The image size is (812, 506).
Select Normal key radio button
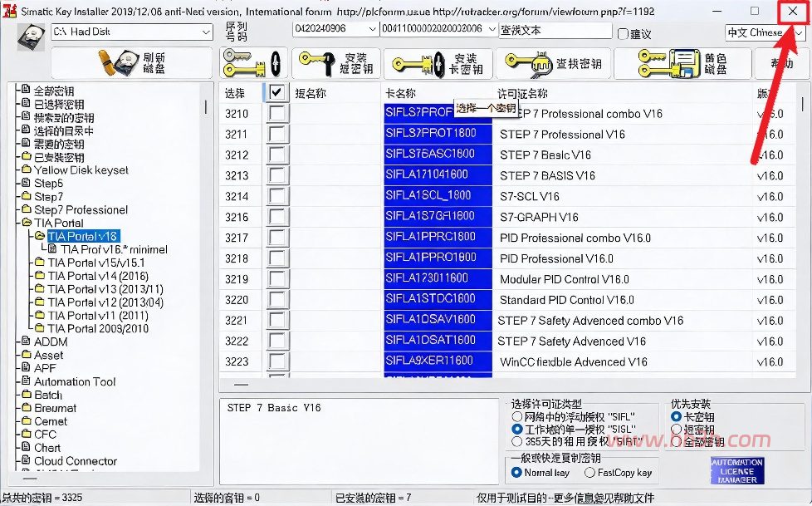[516, 472]
